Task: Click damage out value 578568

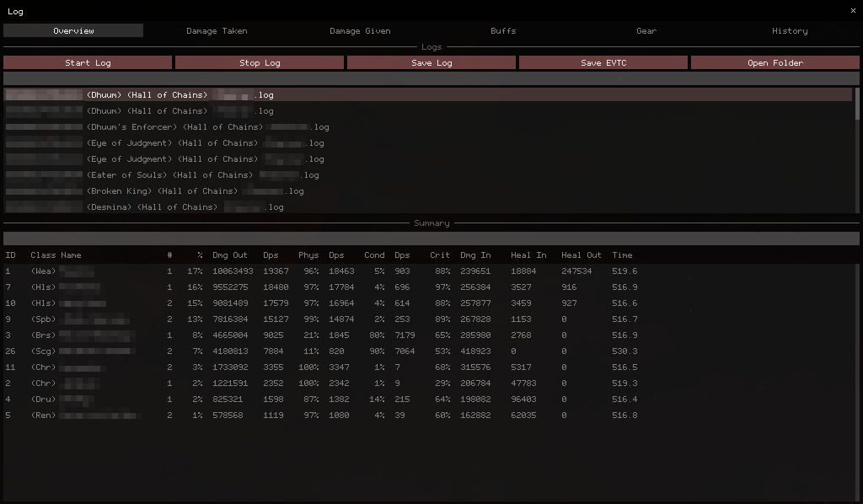Action: click(x=228, y=415)
